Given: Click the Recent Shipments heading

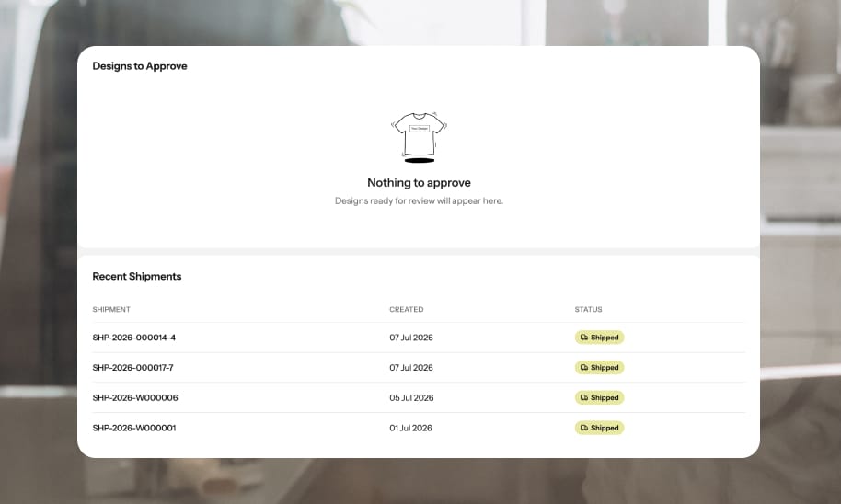Looking at the screenshot, I should click(x=137, y=276).
